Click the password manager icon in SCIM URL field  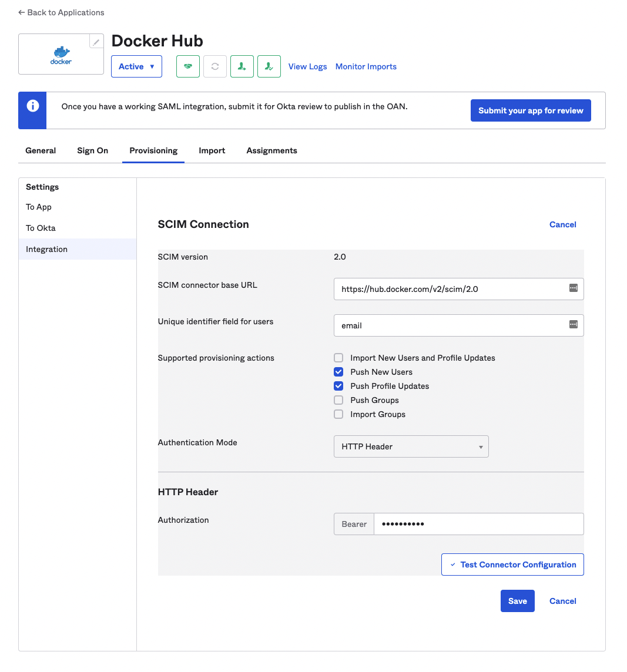pyautogui.click(x=574, y=288)
